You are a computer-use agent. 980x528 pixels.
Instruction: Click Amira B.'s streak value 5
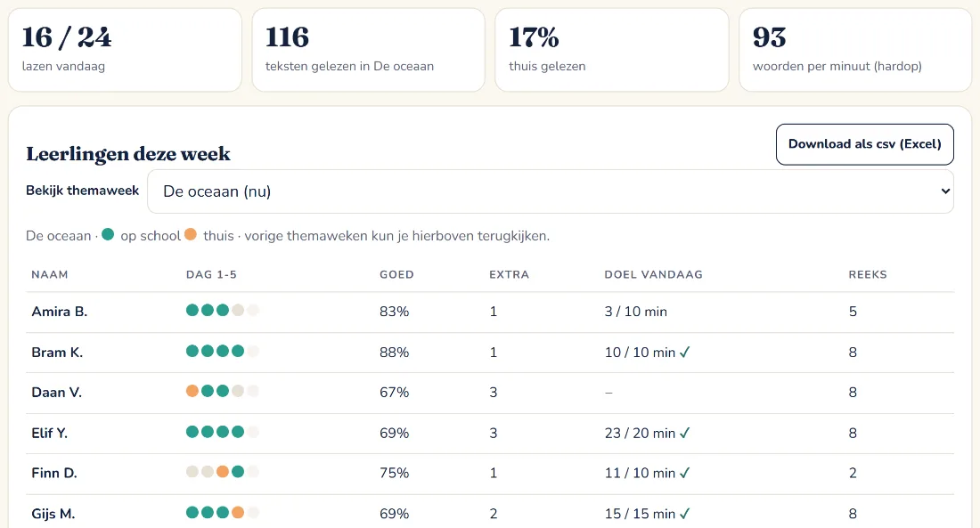point(853,312)
